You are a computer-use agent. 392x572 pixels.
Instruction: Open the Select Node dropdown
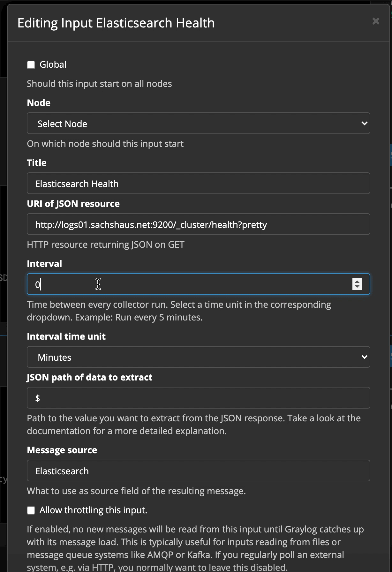pos(198,123)
